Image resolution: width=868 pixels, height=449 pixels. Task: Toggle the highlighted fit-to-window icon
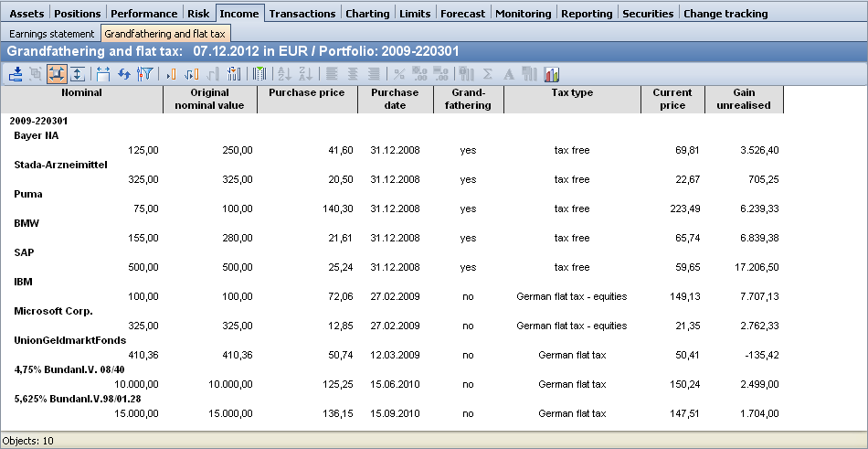pos(58,74)
